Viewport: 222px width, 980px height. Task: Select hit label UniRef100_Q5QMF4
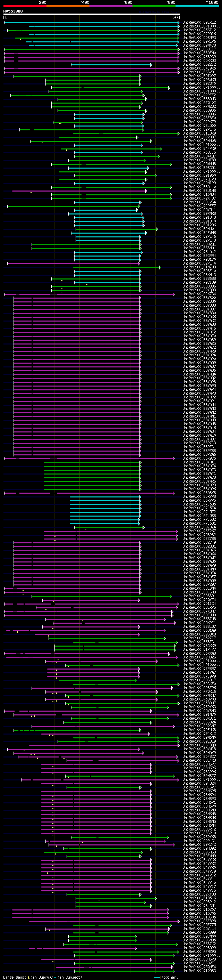(199, 967)
